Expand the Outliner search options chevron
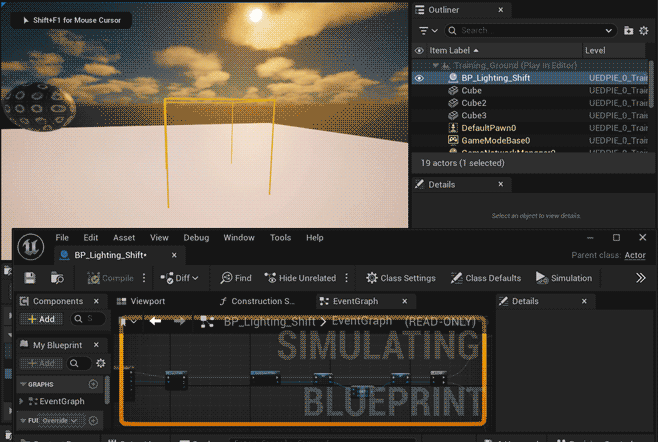Image resolution: width=658 pixels, height=442 pixels. [608, 31]
